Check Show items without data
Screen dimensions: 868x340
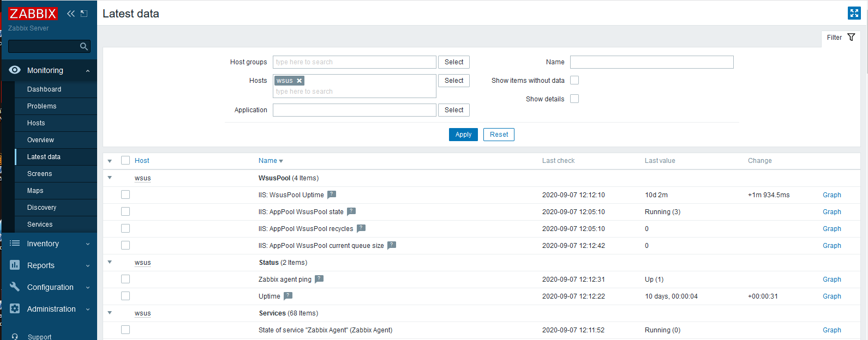(574, 80)
